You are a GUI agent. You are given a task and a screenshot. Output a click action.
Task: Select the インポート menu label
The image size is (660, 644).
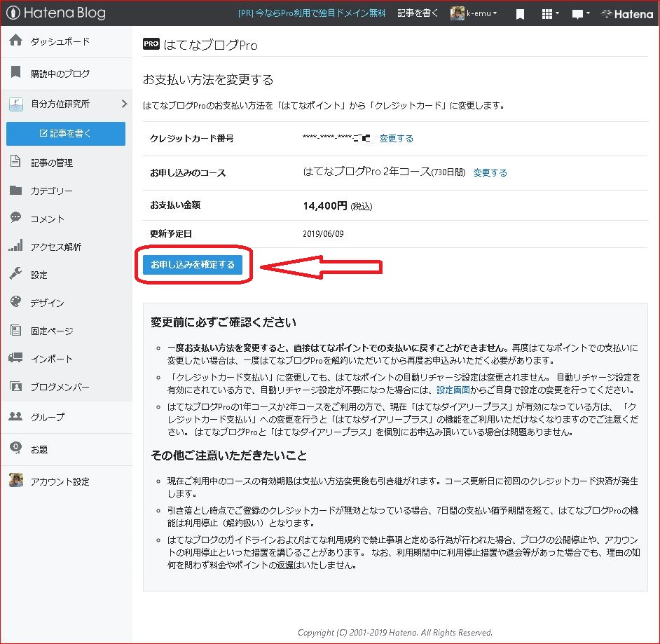51,359
